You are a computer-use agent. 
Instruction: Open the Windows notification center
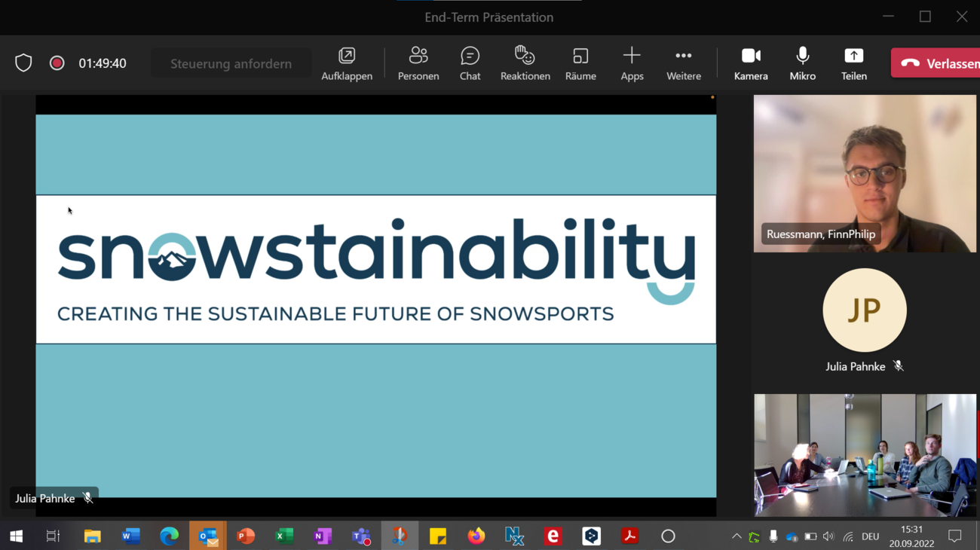[x=955, y=536]
